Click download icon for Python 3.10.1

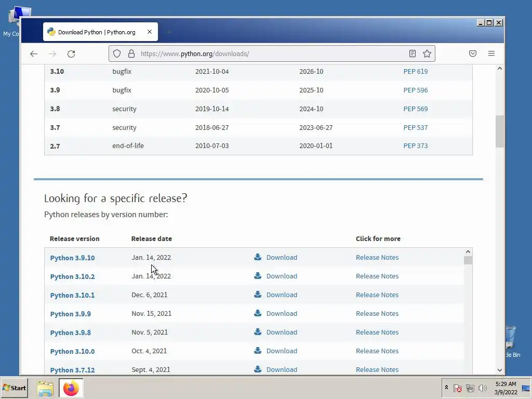[258, 295]
